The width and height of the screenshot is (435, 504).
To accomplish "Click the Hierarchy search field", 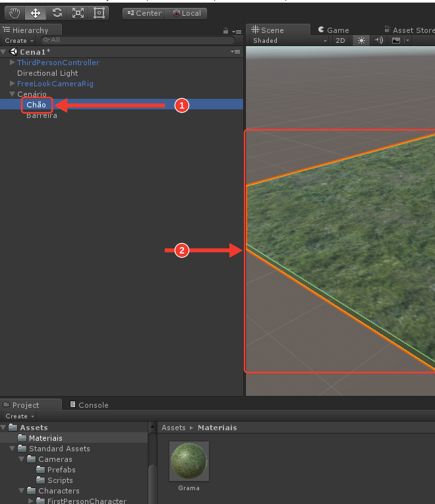I will tap(138, 40).
